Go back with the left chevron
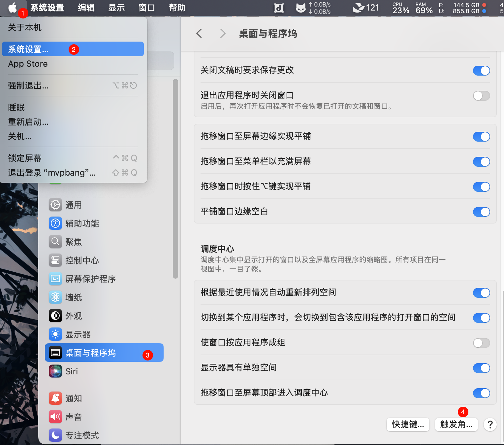 tap(199, 33)
